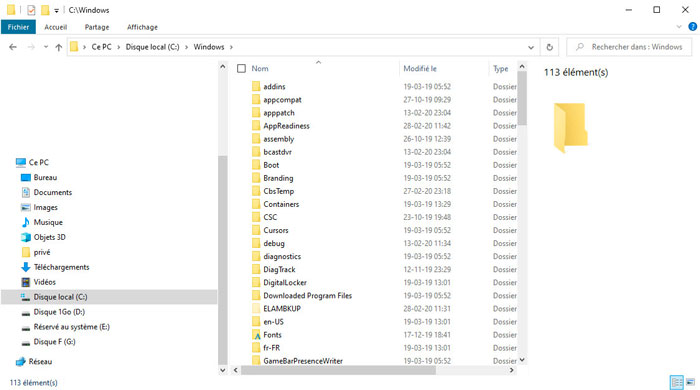Select the faded ELAMBKUP folder icon
Image resolution: width=700 pixels, height=390 pixels.
[x=256, y=309]
